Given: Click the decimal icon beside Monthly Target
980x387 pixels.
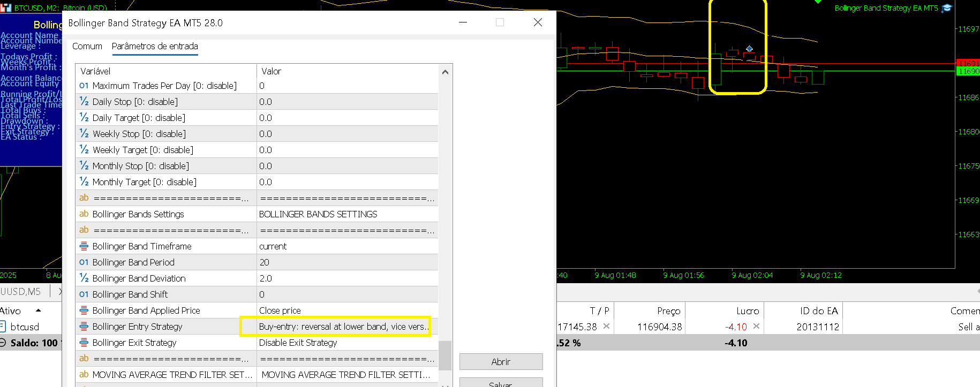Looking at the screenshot, I should click(84, 182).
